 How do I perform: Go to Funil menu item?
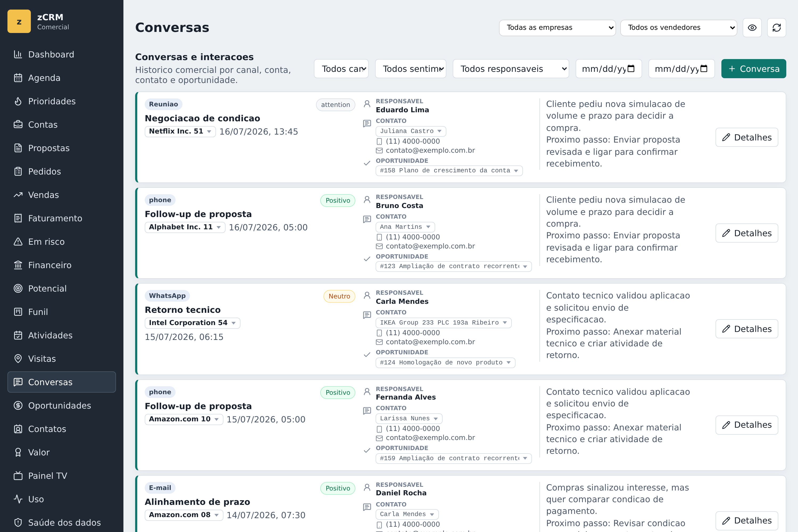(62, 312)
